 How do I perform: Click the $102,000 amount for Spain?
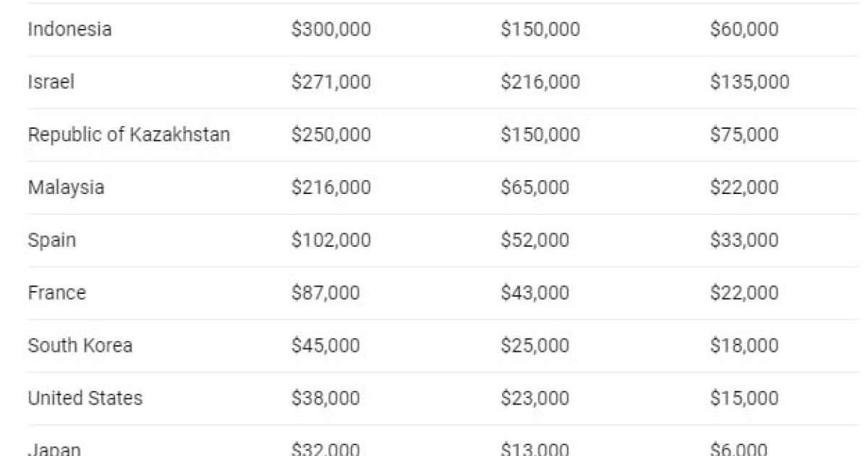coord(331,240)
